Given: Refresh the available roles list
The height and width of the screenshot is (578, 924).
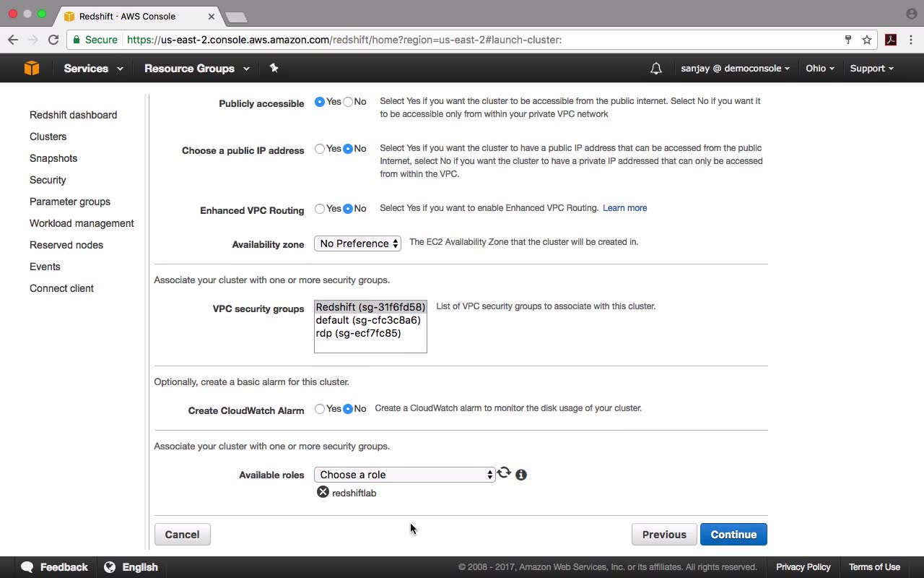Looking at the screenshot, I should 504,473.
